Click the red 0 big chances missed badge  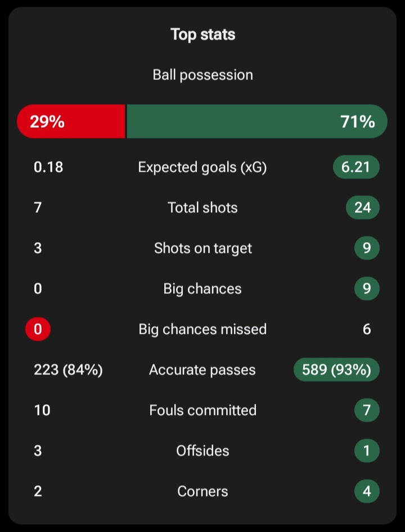38,329
